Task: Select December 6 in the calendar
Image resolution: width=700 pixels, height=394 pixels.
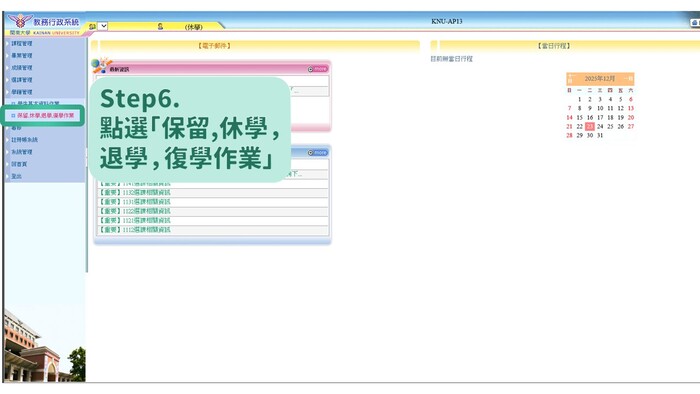Action: pyautogui.click(x=631, y=100)
